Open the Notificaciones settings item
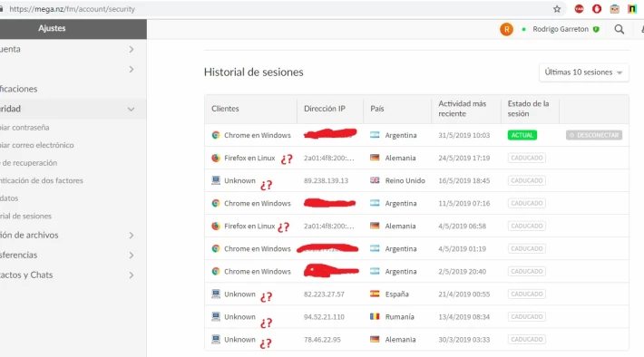 coord(19,89)
